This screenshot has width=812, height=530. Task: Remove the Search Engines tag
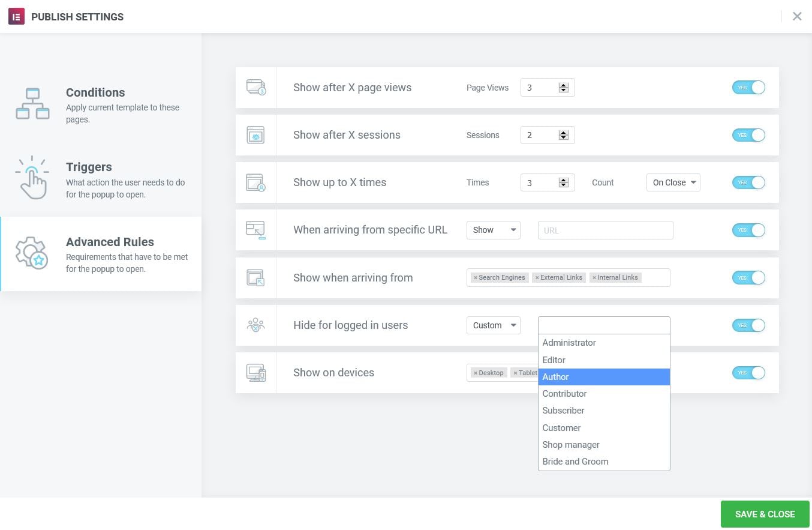point(476,278)
